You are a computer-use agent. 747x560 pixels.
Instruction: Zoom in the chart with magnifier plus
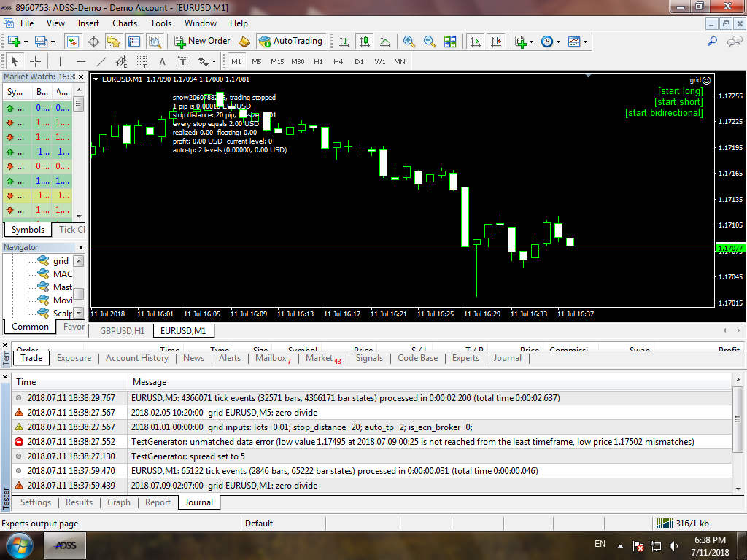click(x=409, y=42)
